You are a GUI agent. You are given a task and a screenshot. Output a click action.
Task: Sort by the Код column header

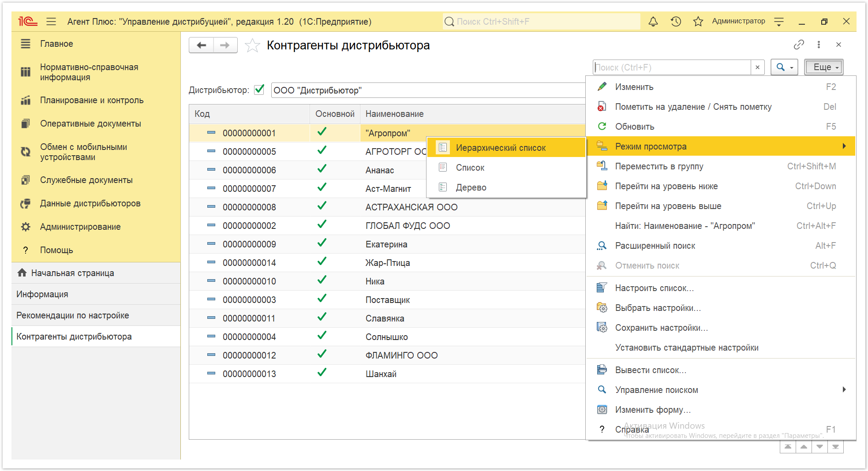tap(250, 114)
